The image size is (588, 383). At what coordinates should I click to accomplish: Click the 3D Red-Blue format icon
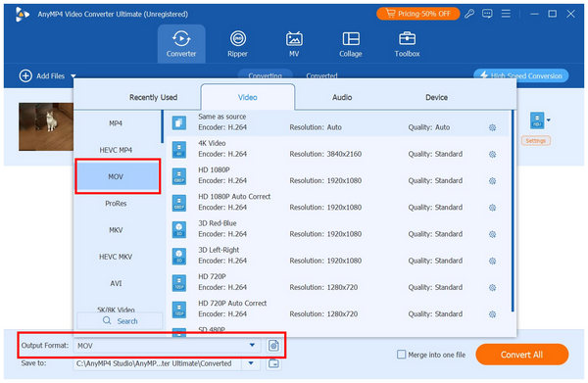click(179, 229)
